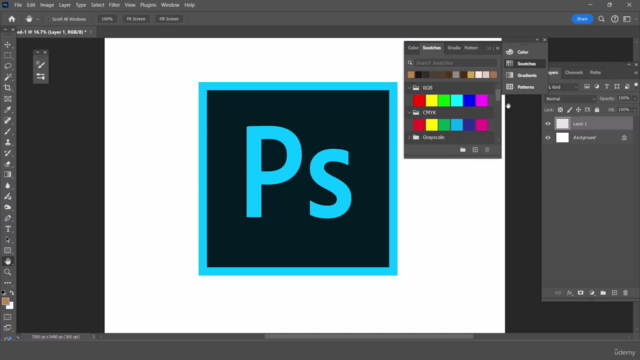The height and width of the screenshot is (360, 640).
Task: Select the History Brush tool
Action: pos(8,153)
